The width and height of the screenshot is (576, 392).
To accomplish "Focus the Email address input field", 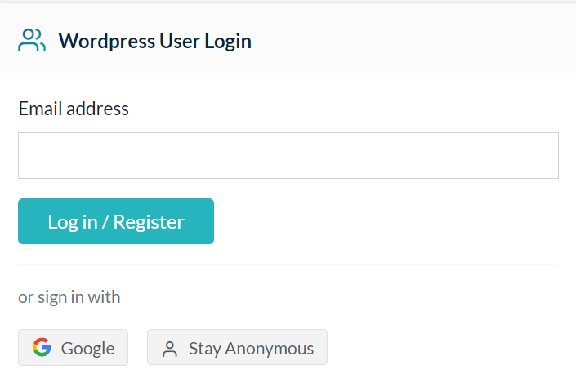I will pyautogui.click(x=288, y=155).
